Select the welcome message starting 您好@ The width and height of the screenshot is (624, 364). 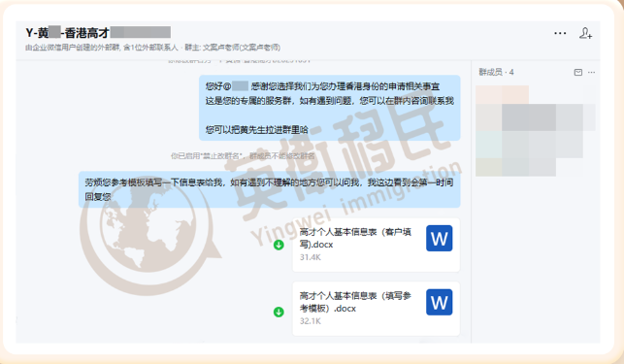point(330,108)
